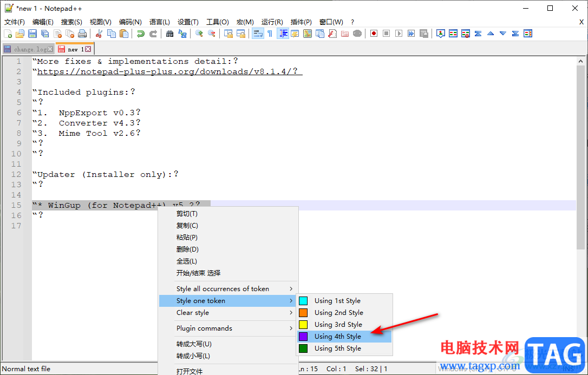Open the 插件(P) menu

(x=301, y=22)
